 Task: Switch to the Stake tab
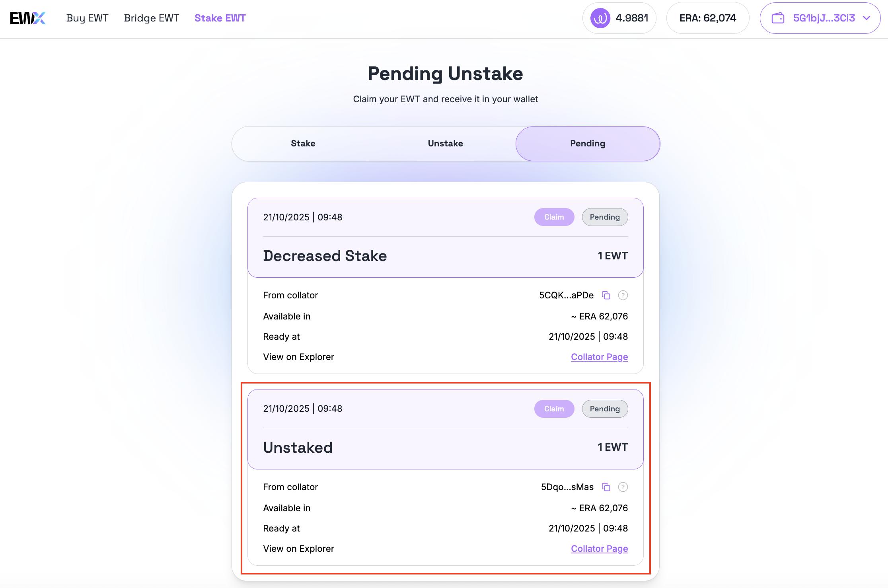[x=303, y=144]
